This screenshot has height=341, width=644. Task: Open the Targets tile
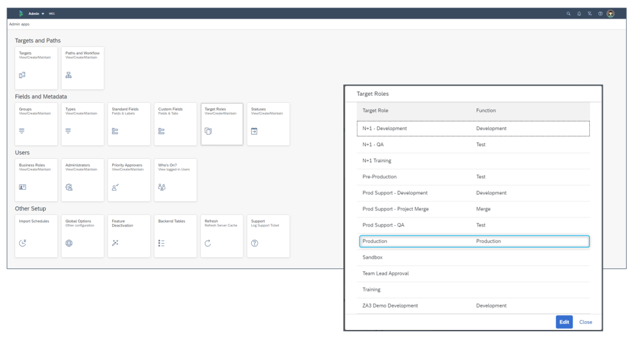(x=36, y=68)
